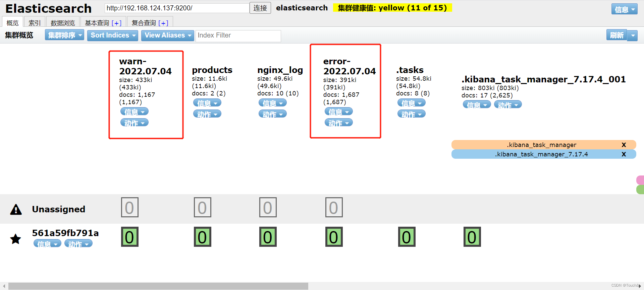Viewport: 644px width, 290px height.
Task: Open 信息 menu for .tasks index
Action: point(411,103)
